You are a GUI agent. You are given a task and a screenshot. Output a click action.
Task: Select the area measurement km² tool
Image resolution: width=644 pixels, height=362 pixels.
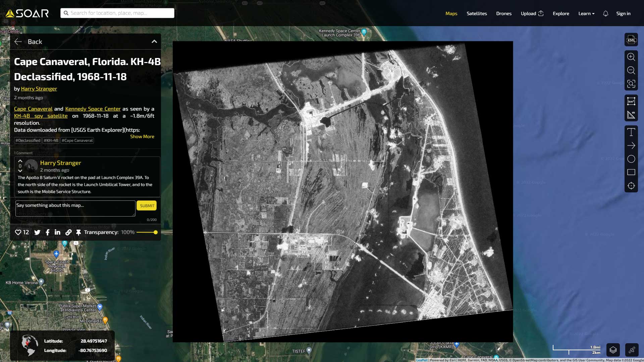(631, 101)
